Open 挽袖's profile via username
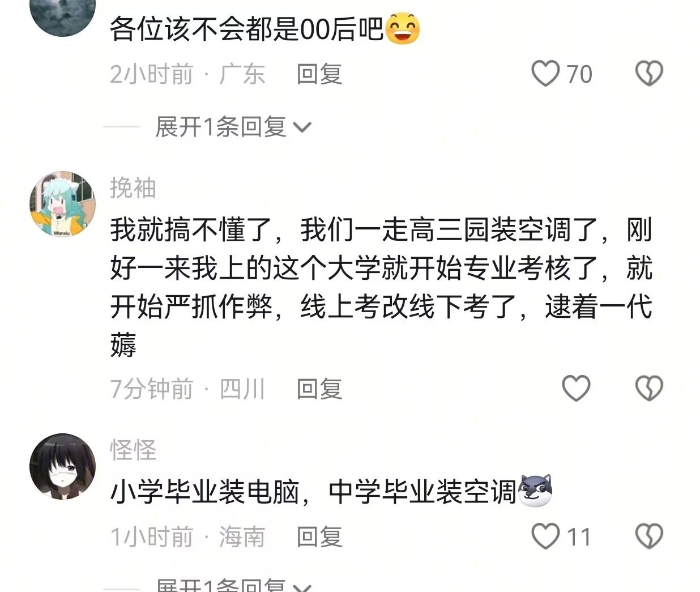Viewport: 700px width, 592px height. point(133,188)
